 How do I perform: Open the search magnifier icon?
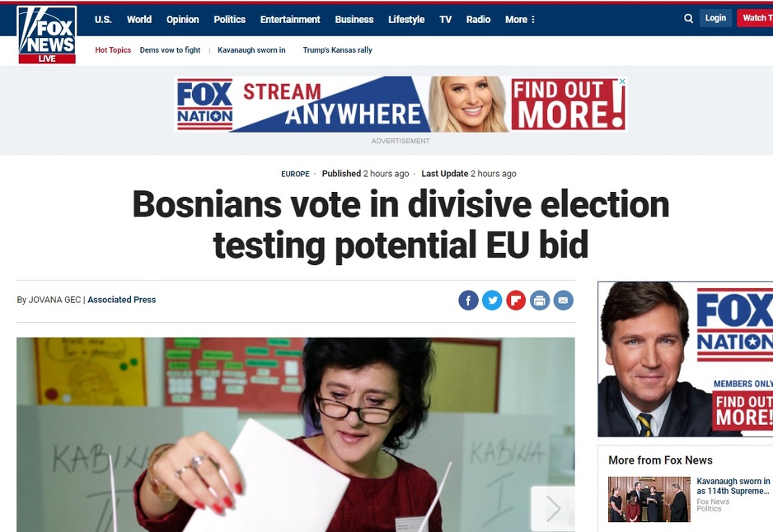[689, 19]
